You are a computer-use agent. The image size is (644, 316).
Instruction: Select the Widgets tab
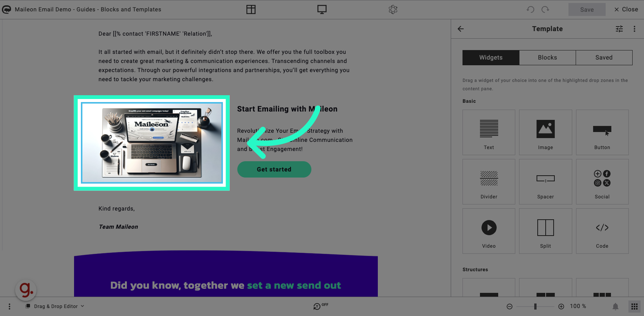tap(491, 58)
